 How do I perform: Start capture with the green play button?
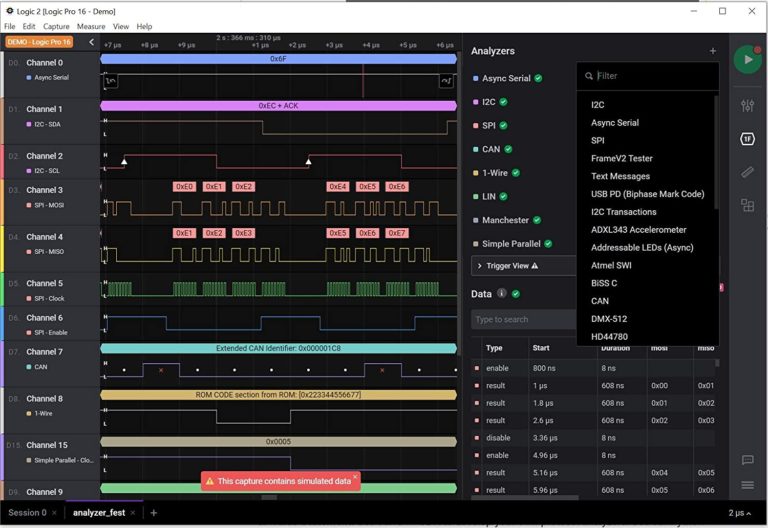[x=747, y=60]
